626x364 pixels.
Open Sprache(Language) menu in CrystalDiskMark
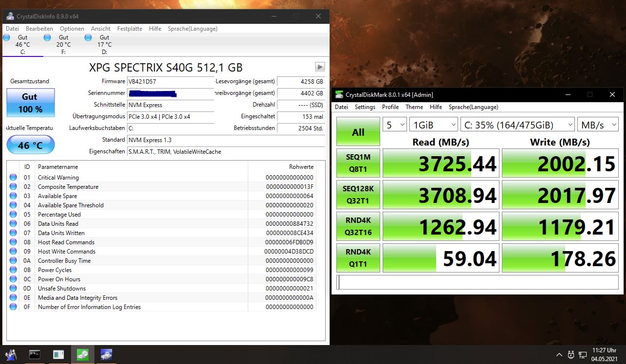474,107
